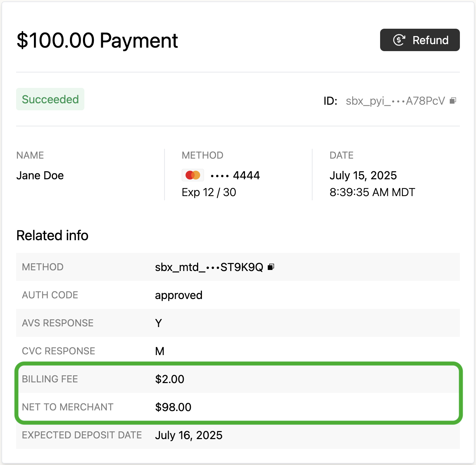
Task: Select the method ID sbx_mtd_•••ST9K9Q
Action: (209, 267)
